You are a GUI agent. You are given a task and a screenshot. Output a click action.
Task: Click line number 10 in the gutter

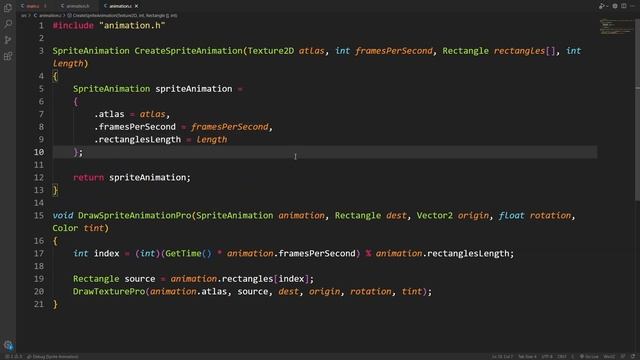point(39,152)
